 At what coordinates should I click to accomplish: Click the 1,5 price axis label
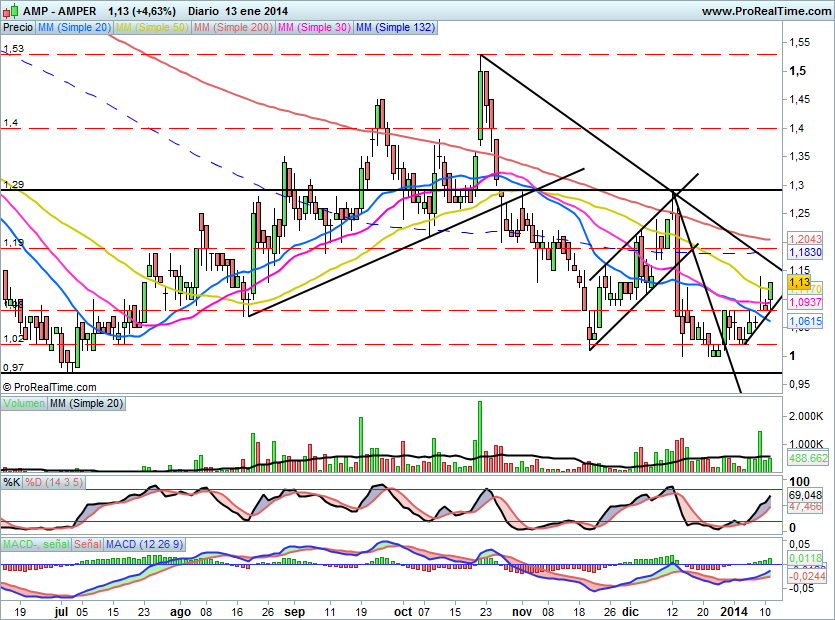pos(798,71)
